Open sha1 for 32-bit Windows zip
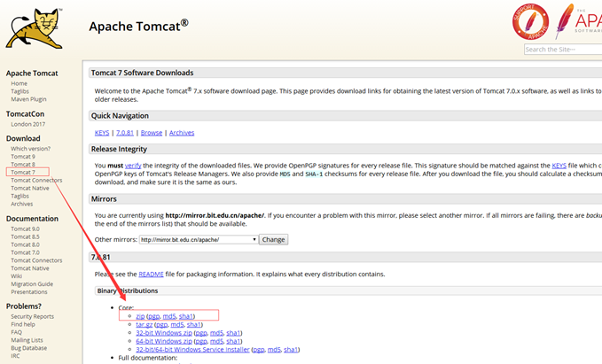 pyautogui.click(x=233, y=333)
